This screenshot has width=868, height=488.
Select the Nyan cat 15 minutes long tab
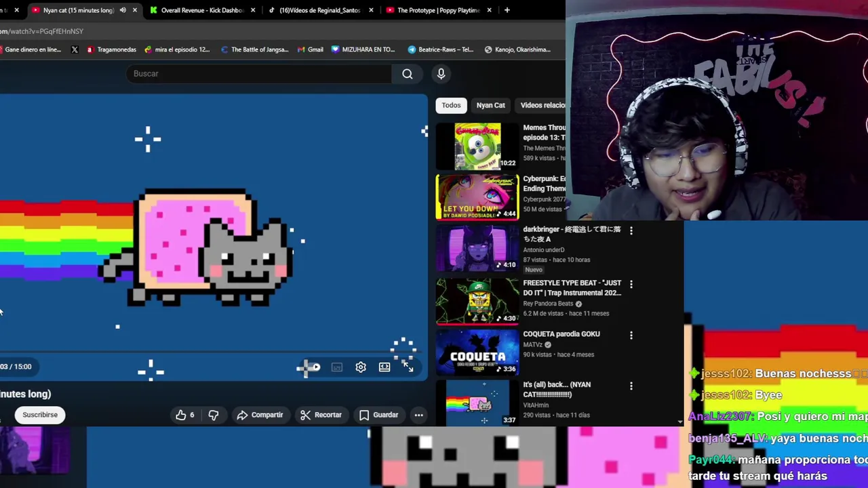78,10
